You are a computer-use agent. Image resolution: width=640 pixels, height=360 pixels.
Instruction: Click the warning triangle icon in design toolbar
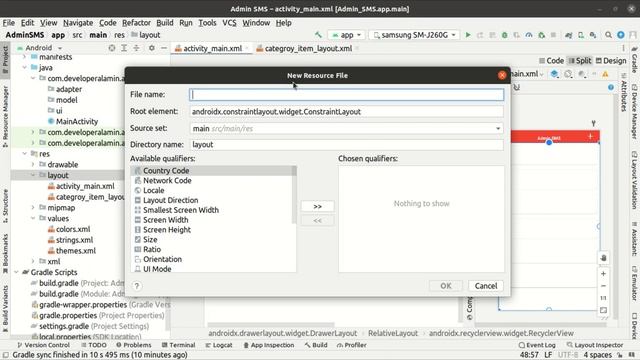pos(605,74)
